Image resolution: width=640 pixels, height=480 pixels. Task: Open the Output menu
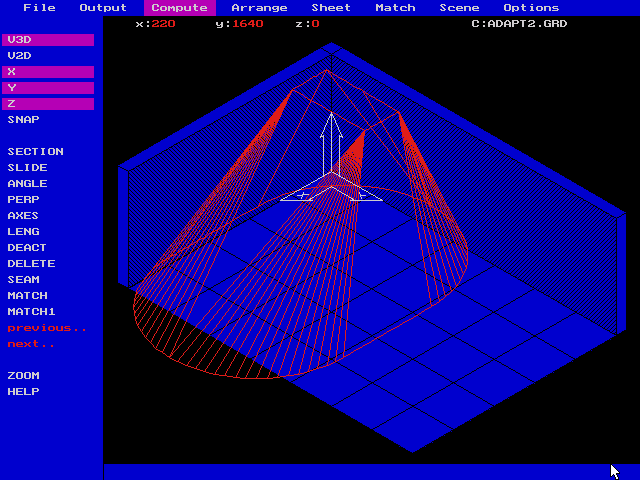coord(103,8)
